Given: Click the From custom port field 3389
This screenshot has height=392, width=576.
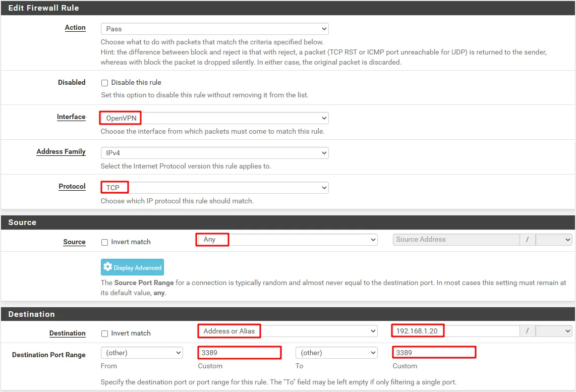Looking at the screenshot, I should tap(240, 353).
